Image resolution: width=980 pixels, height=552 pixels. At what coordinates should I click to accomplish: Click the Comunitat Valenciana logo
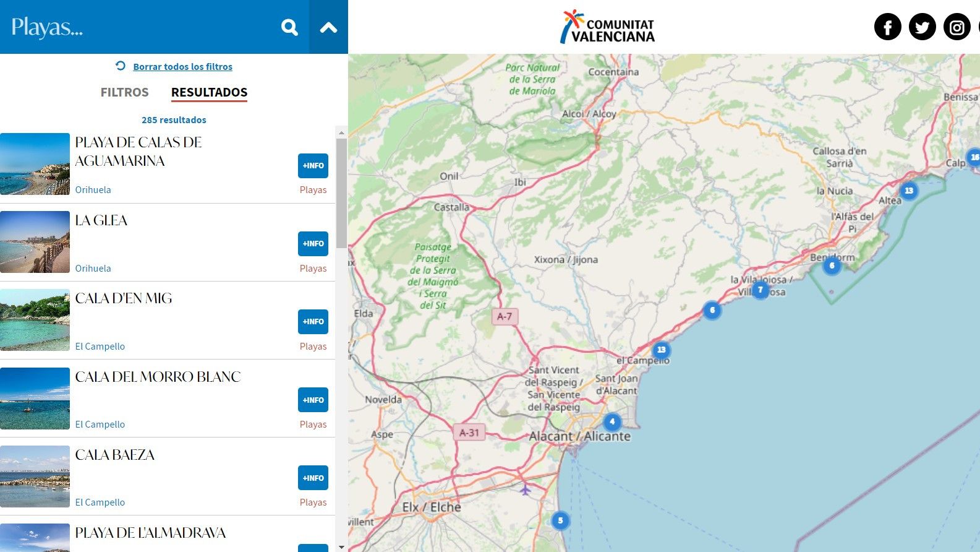click(x=607, y=27)
